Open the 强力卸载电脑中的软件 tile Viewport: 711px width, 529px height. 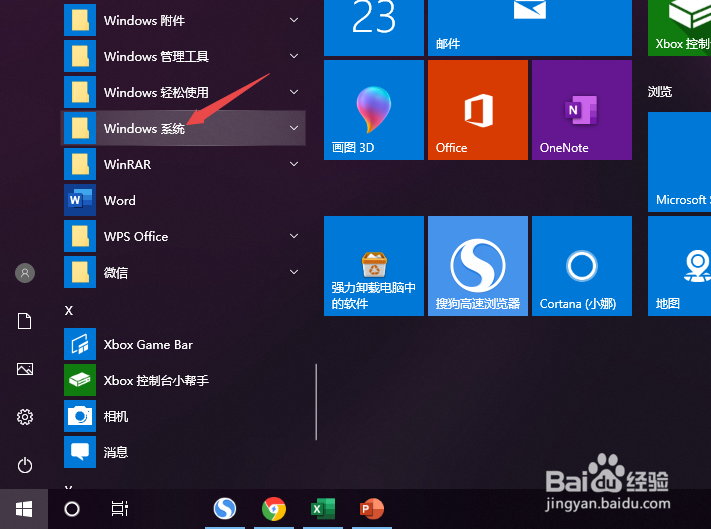(x=374, y=266)
